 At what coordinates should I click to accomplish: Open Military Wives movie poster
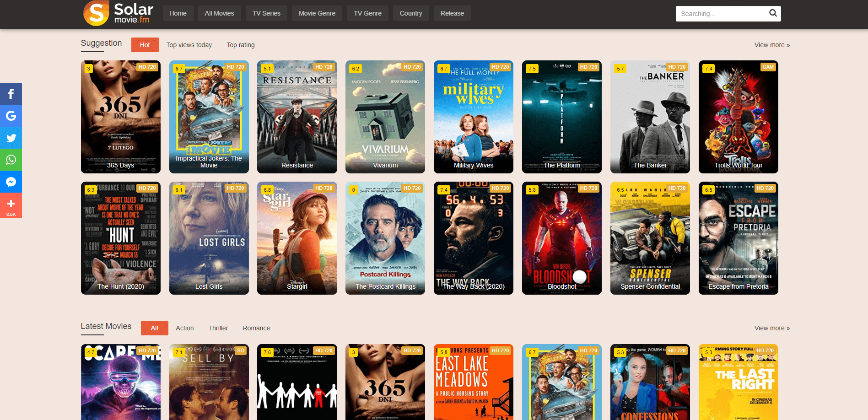tap(474, 117)
